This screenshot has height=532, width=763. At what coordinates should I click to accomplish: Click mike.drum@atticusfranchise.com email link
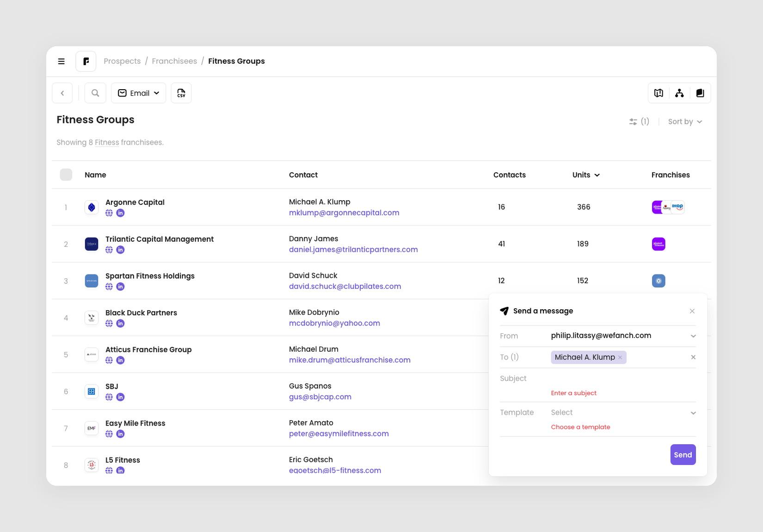(x=350, y=360)
